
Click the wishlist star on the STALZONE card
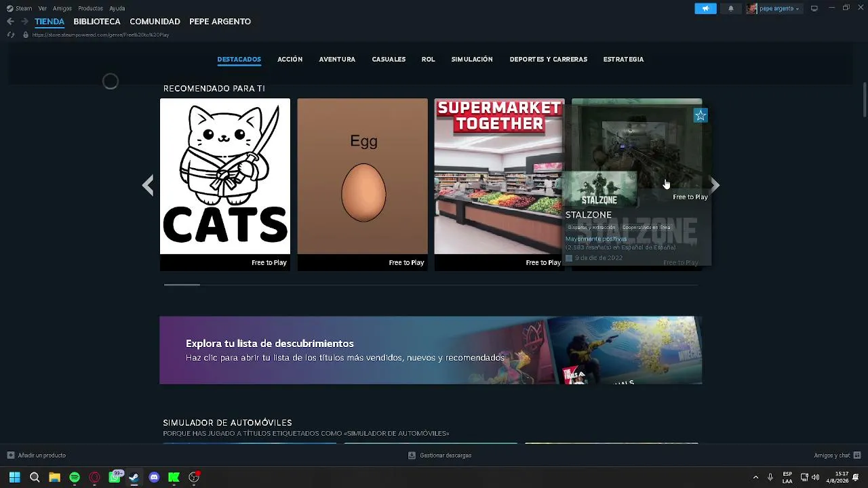click(701, 116)
